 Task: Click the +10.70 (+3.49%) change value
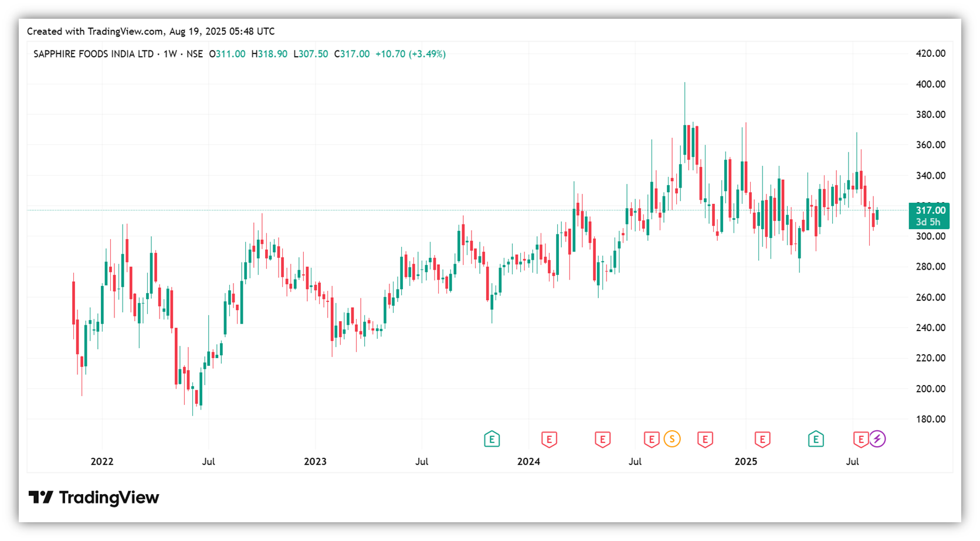click(411, 54)
